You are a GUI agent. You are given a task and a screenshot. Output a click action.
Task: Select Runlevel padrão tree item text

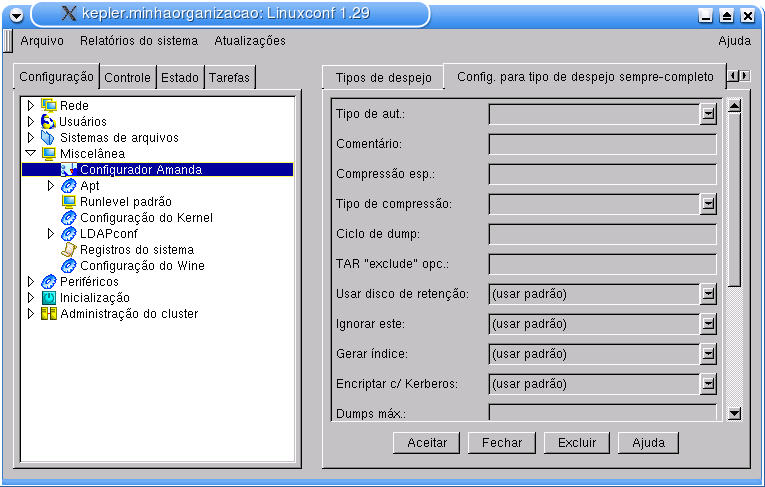(126, 202)
